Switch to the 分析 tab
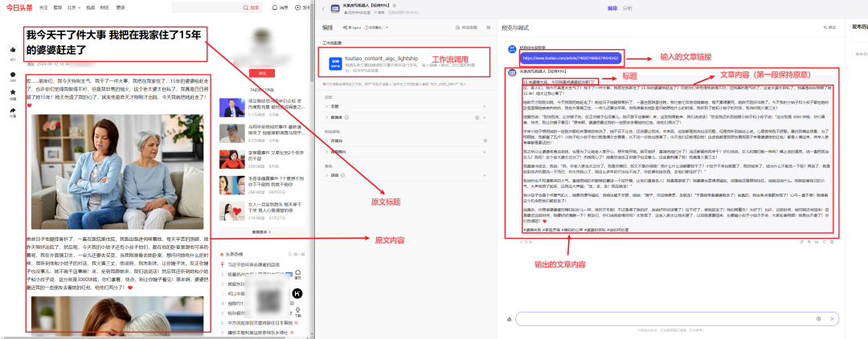The width and height of the screenshot is (868, 339). pyautogui.click(x=627, y=8)
